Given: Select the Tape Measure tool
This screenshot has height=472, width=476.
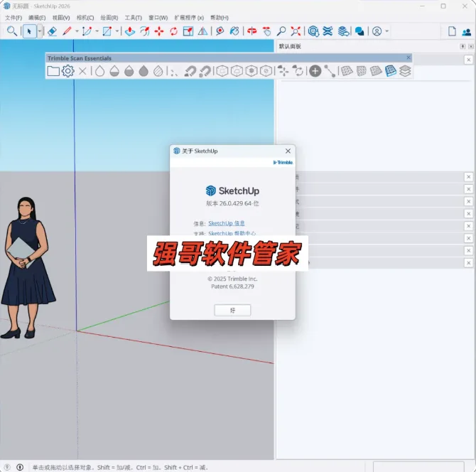Looking at the screenshot, I should tap(220, 31).
